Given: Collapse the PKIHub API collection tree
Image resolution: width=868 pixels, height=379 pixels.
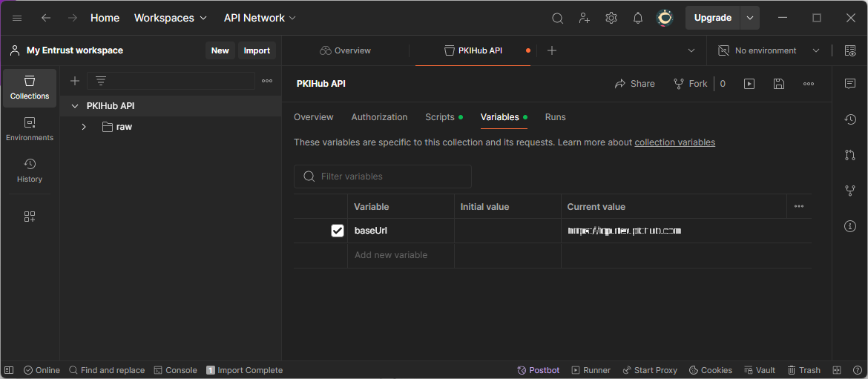Looking at the screenshot, I should (x=75, y=106).
